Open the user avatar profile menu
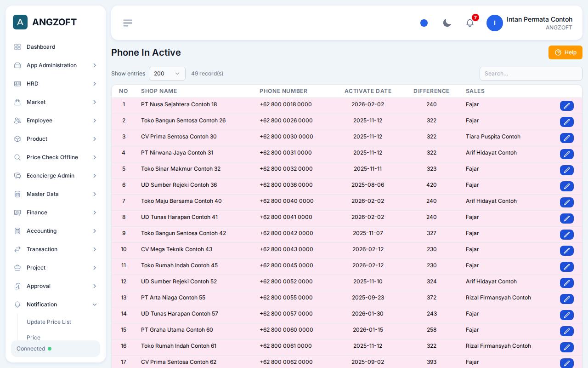Viewport: 588px width, 368px height. (x=495, y=23)
